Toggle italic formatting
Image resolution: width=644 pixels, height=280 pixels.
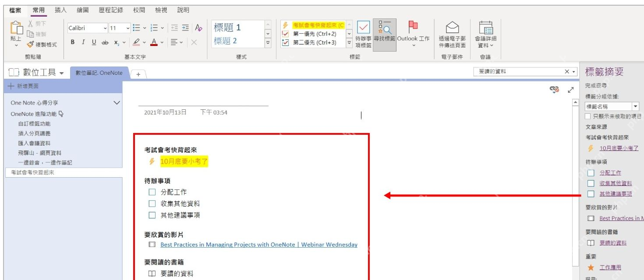click(83, 42)
